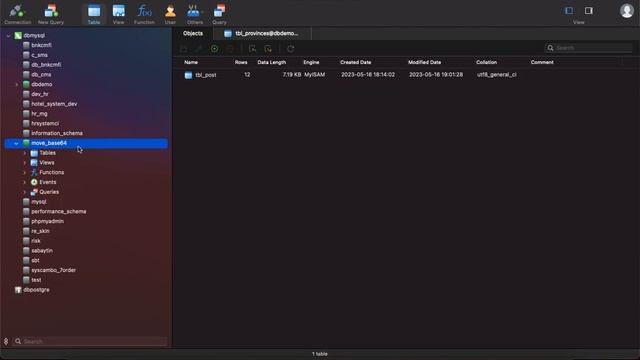This screenshot has height=360, width=640.
Task: Expand the Events node
Action: 25,182
